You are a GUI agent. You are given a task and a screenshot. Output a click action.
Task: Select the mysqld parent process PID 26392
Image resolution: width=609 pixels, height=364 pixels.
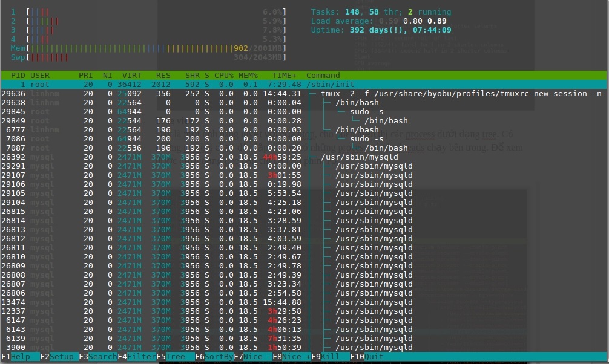pos(182,157)
